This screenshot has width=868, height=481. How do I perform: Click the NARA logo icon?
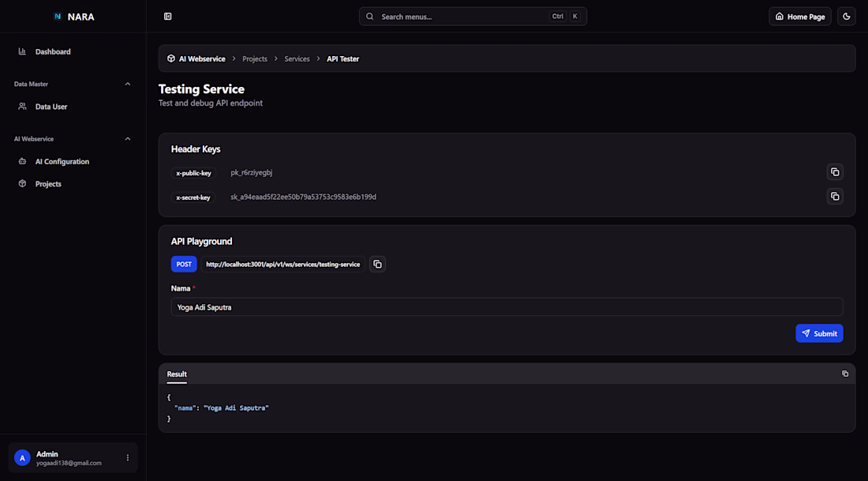58,17
